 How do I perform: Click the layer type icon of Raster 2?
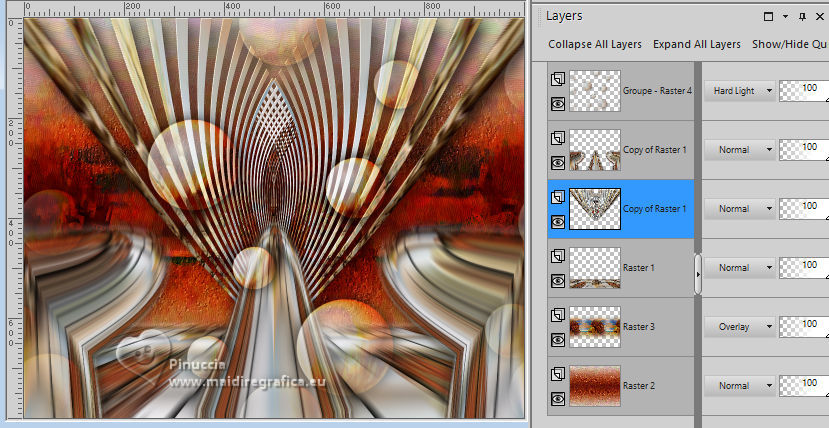557,374
